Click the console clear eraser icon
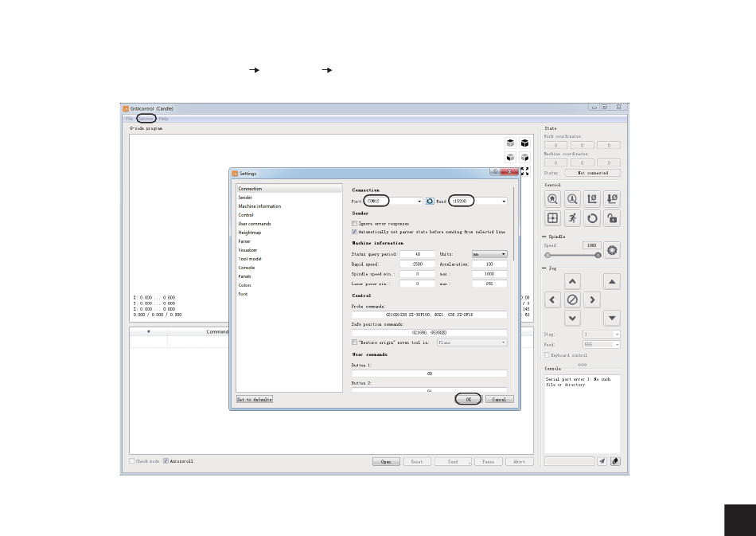 click(614, 461)
